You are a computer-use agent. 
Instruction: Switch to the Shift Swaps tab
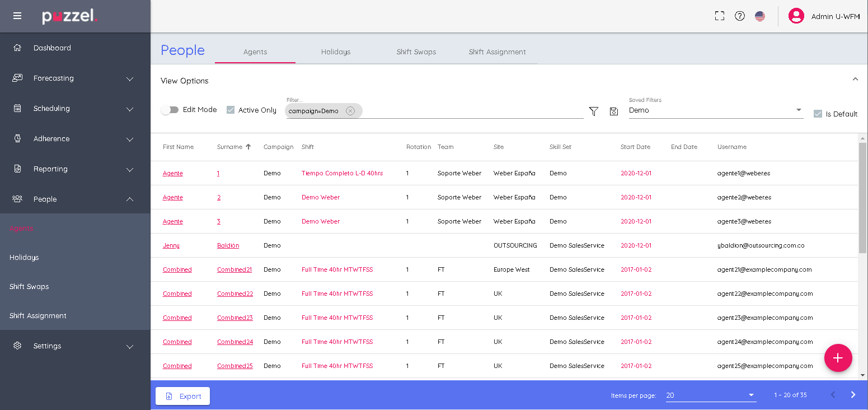click(416, 52)
